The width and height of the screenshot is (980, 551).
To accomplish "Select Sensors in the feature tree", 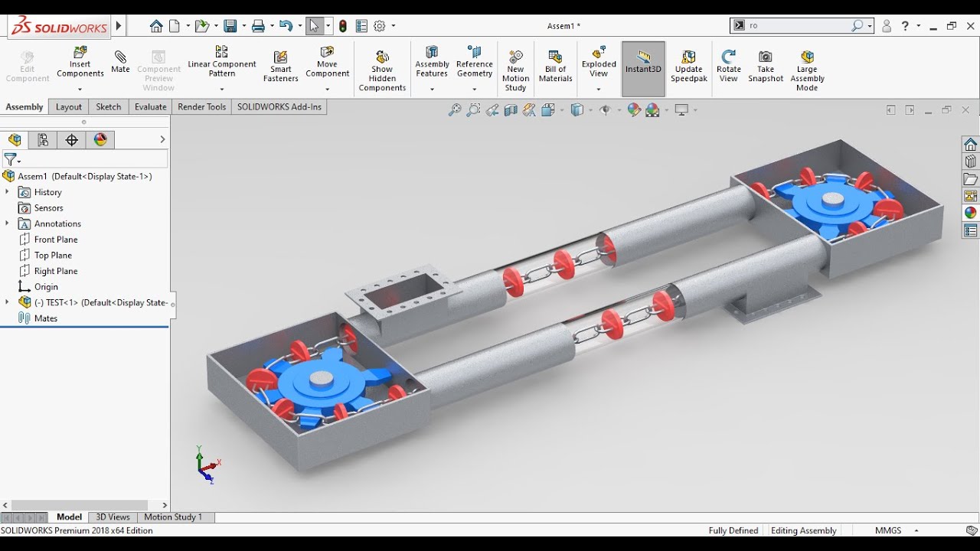I will (48, 208).
